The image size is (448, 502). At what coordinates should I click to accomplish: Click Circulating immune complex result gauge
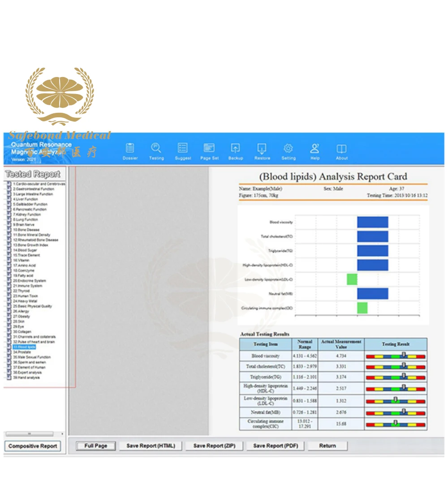click(x=396, y=424)
